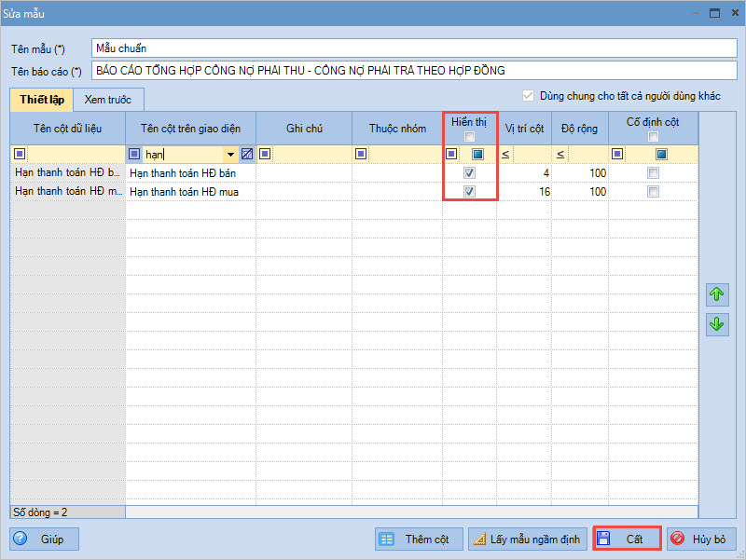Open the dropdown in the hạn filter field

point(230,155)
